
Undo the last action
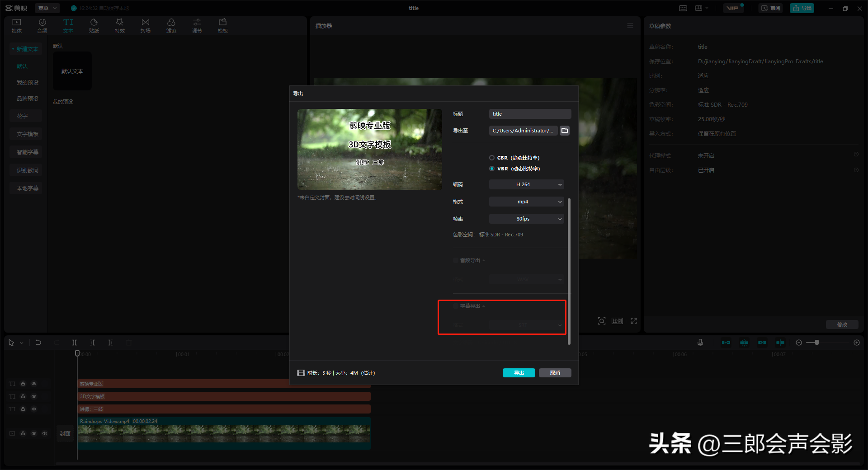click(x=38, y=343)
